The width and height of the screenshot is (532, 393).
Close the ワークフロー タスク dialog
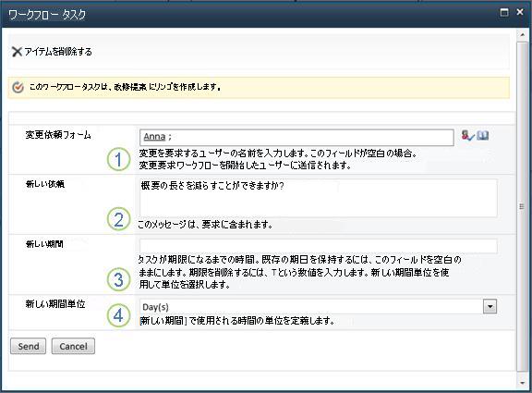point(520,13)
